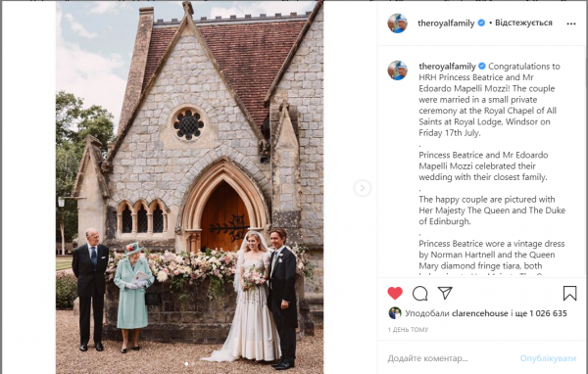Click the Опублікувати post button

tap(548, 358)
